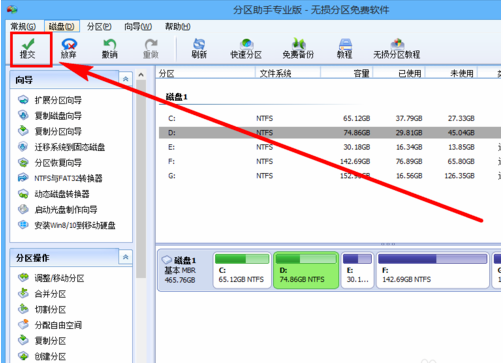Viewport: 503px width, 363px height.
Task: Click the 刷新 (refresh) toolbar icon
Action: (199, 49)
